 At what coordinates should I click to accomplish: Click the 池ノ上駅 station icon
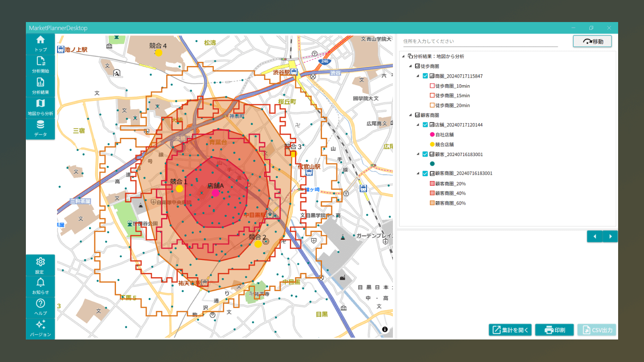click(x=61, y=49)
